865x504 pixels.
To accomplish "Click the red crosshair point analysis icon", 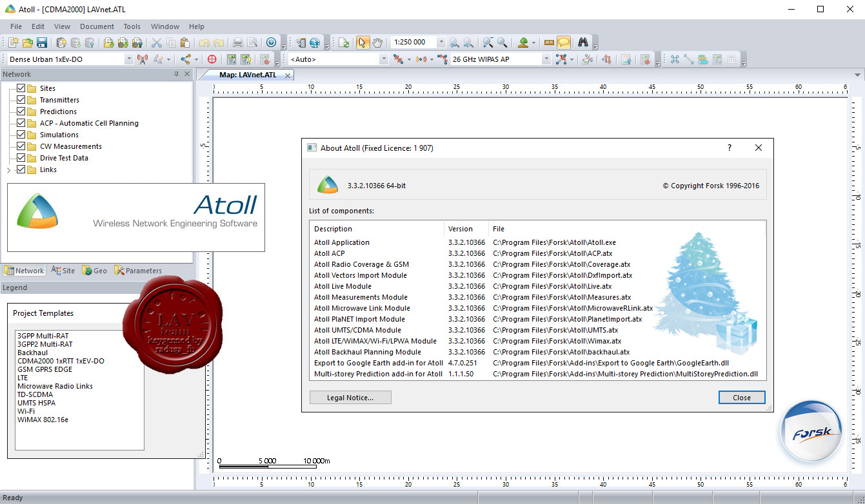I will pyautogui.click(x=212, y=59).
